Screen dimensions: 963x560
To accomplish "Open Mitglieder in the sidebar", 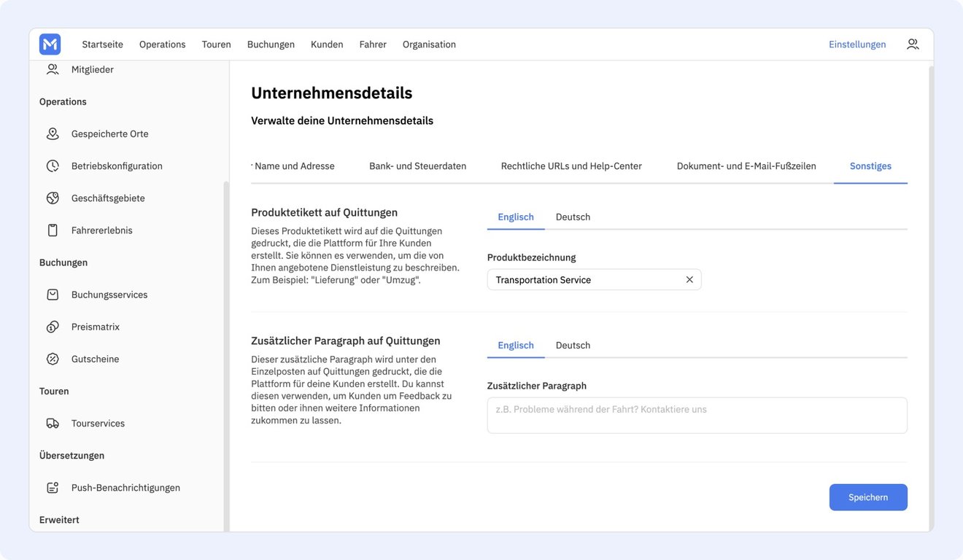I will 93,69.
